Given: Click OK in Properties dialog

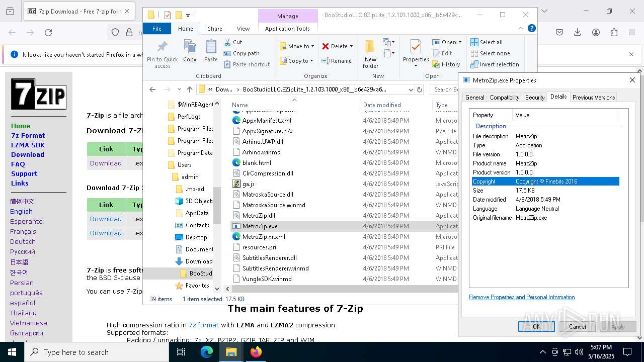Looking at the screenshot, I should click(x=536, y=326).
